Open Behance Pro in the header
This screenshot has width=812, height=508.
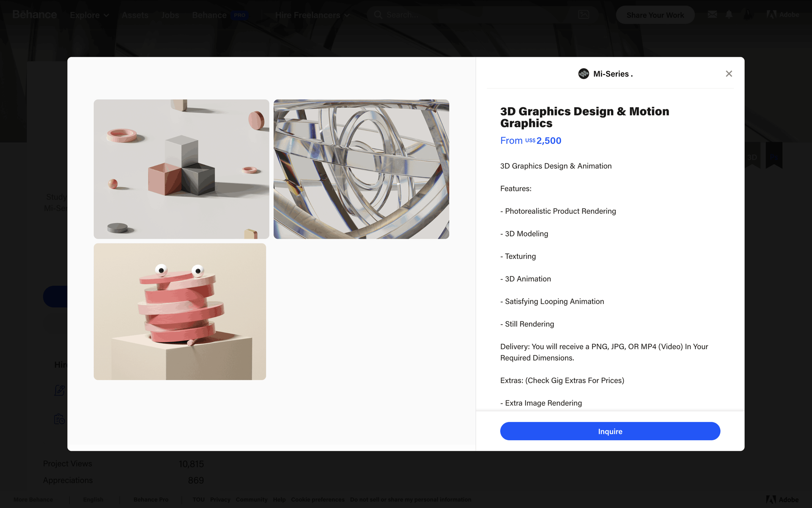coord(219,15)
